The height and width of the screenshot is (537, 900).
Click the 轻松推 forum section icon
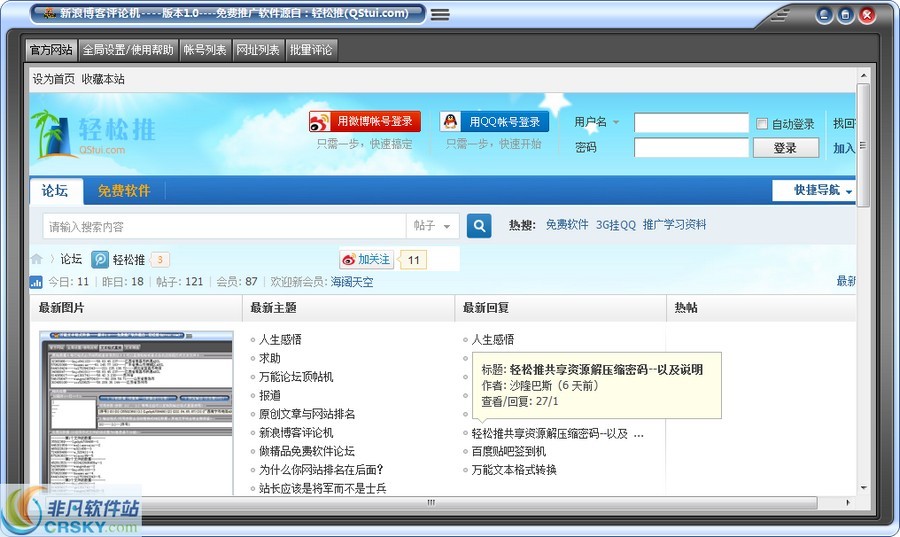click(x=100, y=259)
